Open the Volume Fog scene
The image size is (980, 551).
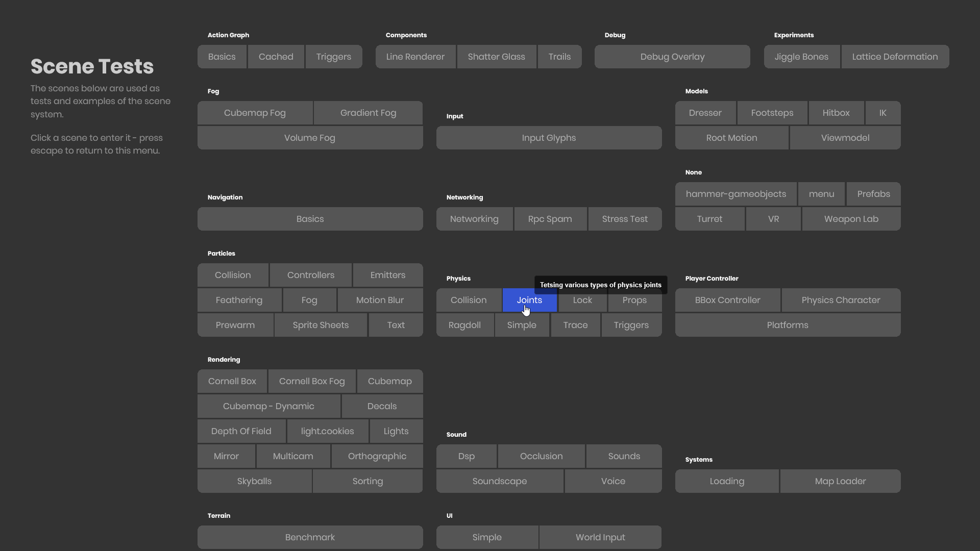(309, 138)
